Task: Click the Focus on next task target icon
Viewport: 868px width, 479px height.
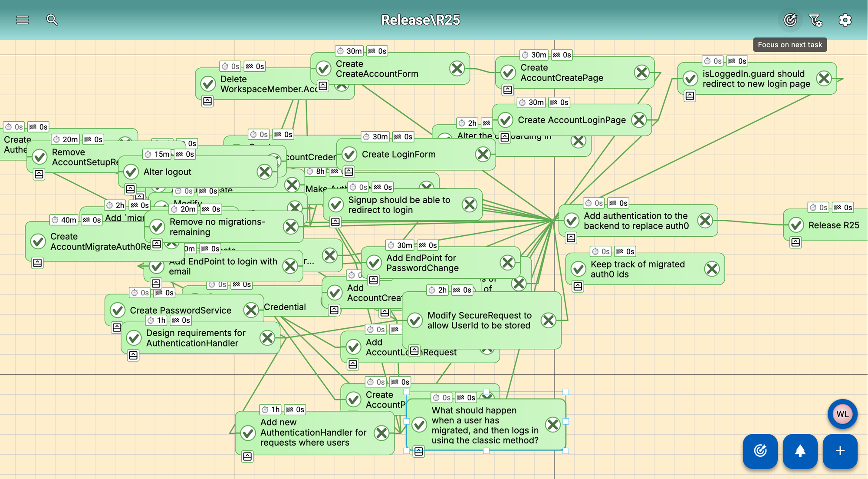Action: point(790,20)
